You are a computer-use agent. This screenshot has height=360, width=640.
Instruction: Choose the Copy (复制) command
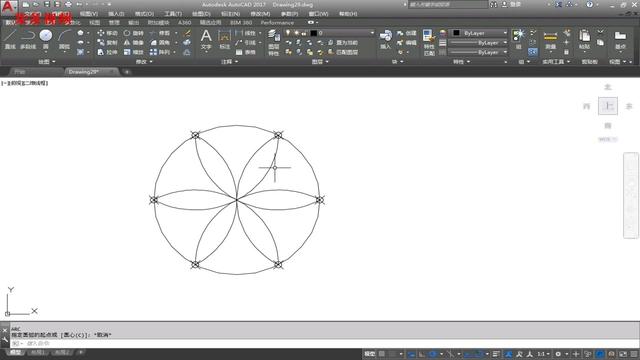point(107,42)
